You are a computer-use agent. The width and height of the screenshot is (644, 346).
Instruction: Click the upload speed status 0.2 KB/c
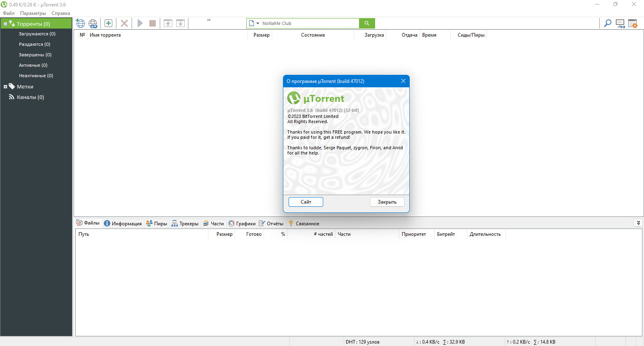tap(518, 342)
